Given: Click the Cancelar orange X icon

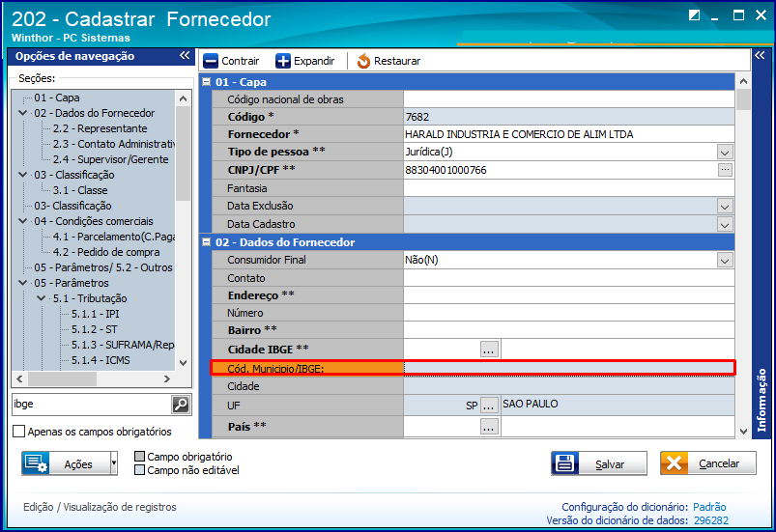Looking at the screenshot, I should coord(675,463).
